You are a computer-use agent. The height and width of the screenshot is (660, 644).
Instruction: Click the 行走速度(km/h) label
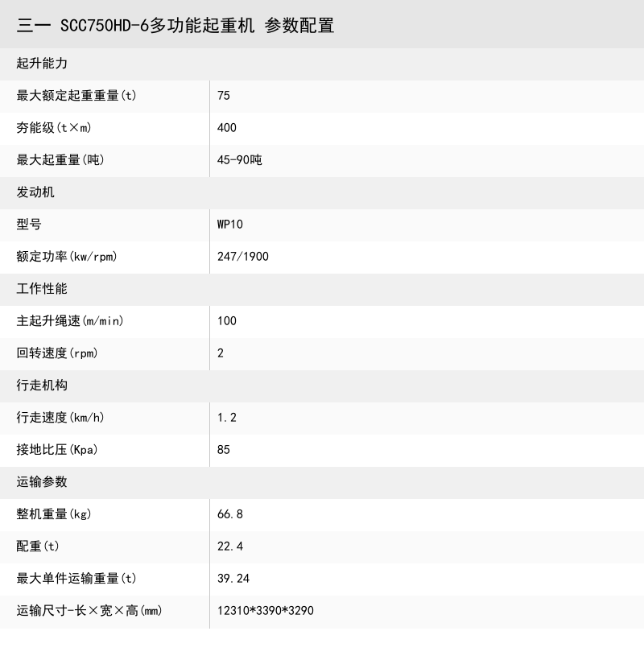coord(60,418)
